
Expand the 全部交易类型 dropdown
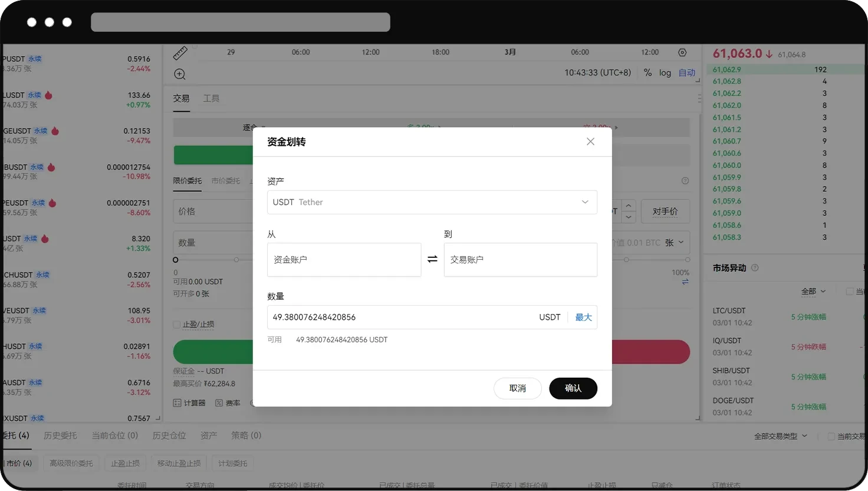click(x=780, y=436)
